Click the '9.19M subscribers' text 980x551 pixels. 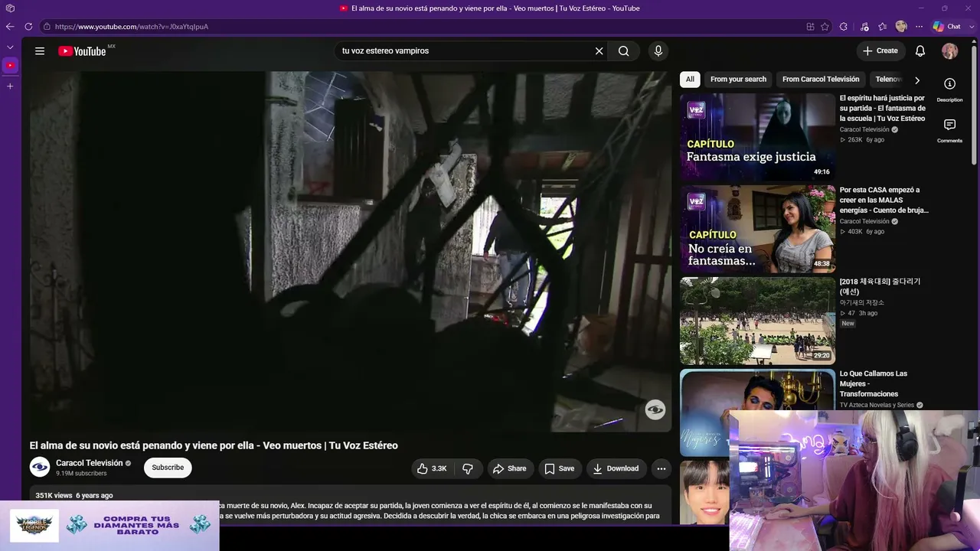point(81,474)
